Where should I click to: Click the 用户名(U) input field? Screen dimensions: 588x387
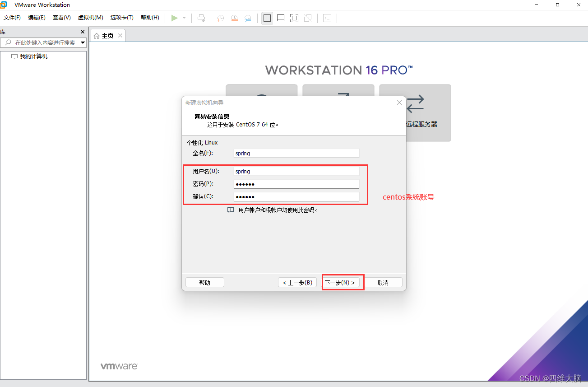(296, 172)
